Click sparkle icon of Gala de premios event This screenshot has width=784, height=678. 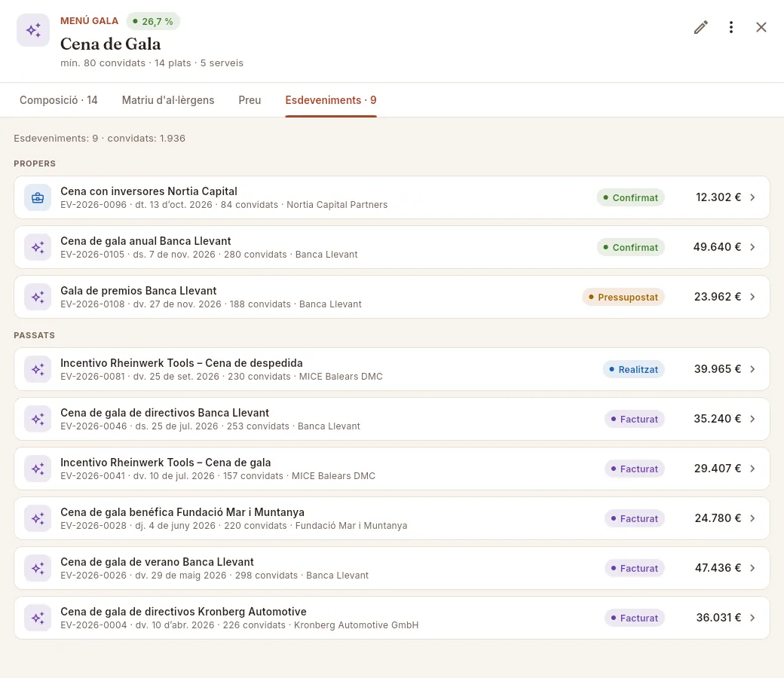pyautogui.click(x=38, y=297)
